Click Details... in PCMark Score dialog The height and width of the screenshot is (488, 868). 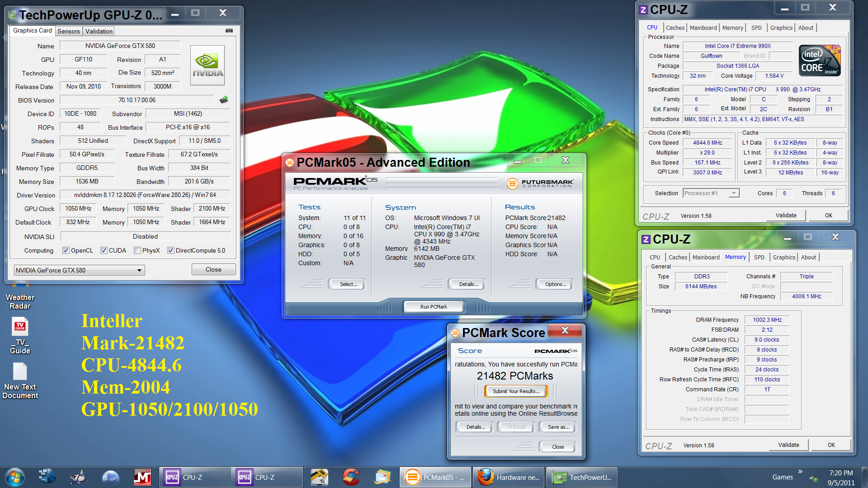pyautogui.click(x=476, y=427)
